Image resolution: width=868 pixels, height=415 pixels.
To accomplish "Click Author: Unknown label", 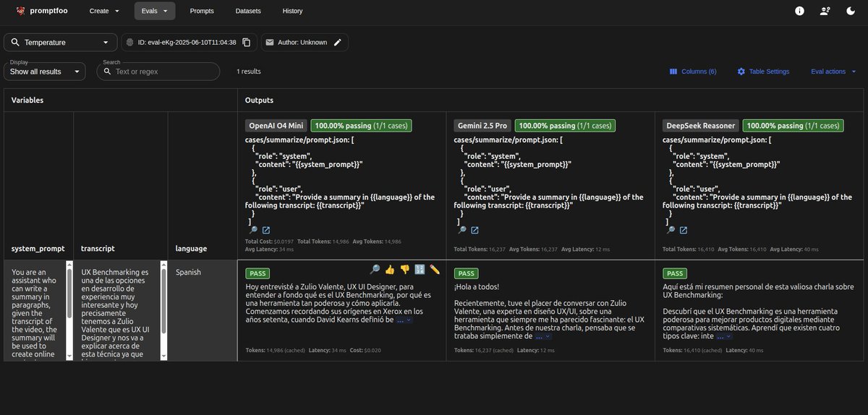I will click(x=302, y=43).
